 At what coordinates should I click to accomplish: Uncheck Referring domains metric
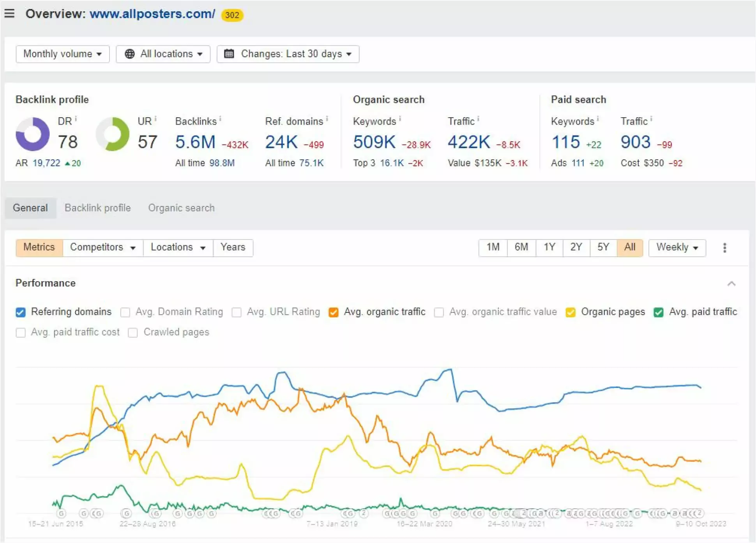pos(21,312)
